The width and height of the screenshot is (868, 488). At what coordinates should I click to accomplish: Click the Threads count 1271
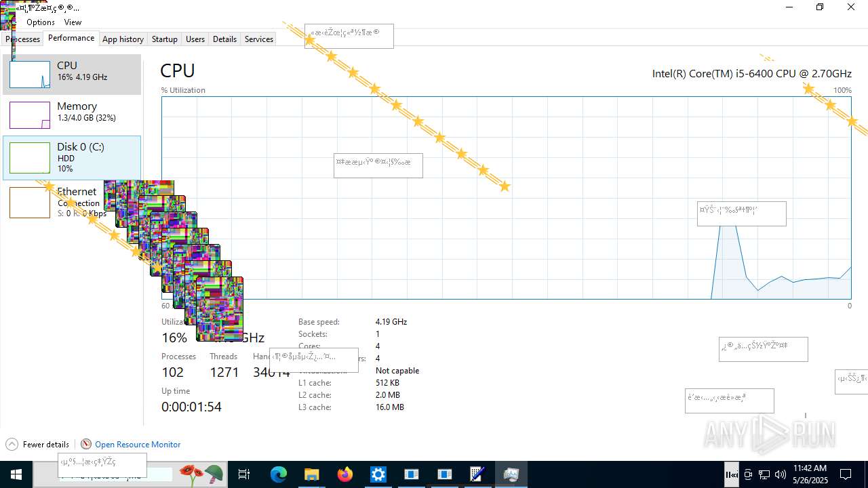click(x=224, y=372)
